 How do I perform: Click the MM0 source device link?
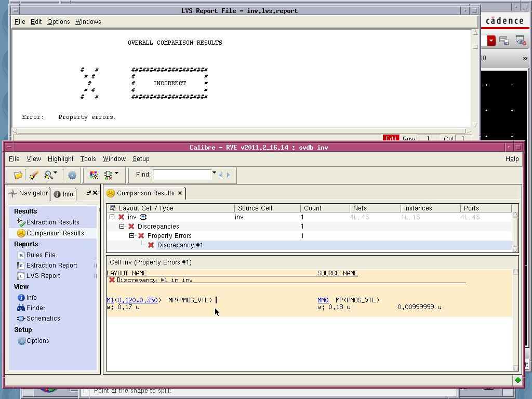point(323,300)
